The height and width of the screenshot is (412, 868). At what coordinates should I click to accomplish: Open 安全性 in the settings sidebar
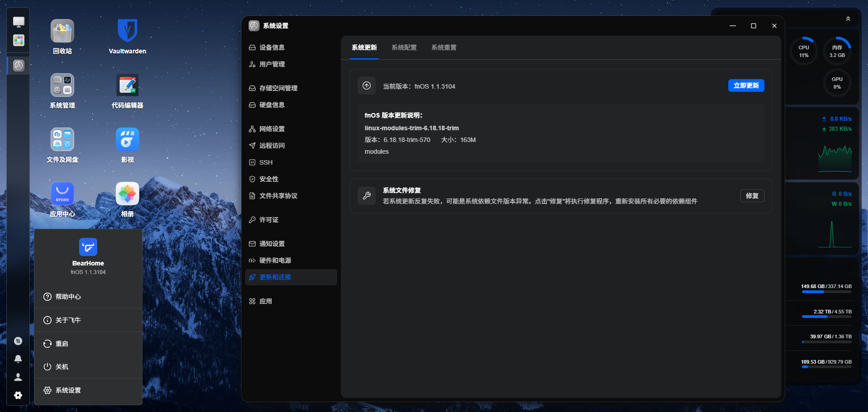291,179
